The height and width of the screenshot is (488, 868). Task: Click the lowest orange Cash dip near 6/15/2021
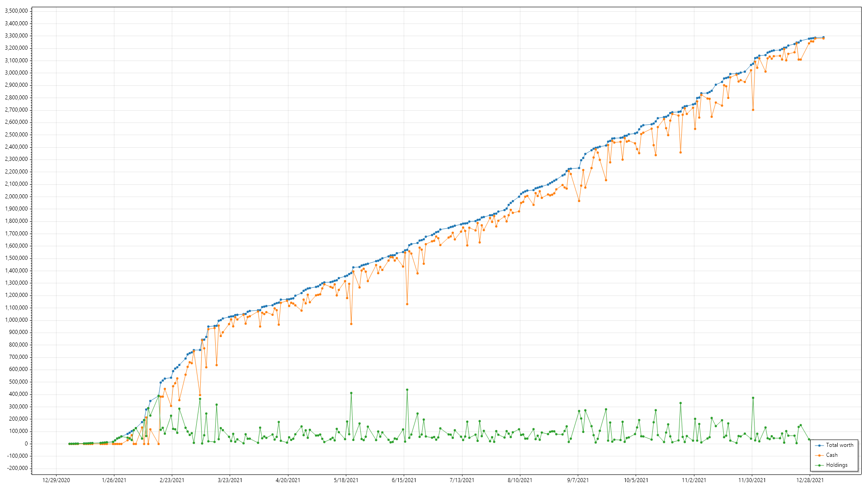(x=407, y=304)
